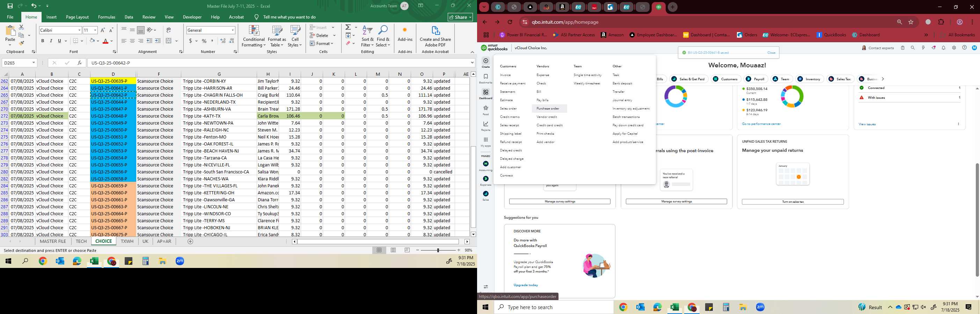This screenshot has height=314, width=980.
Task: Switch to MASTER FILE sheet tab
Action: (53, 241)
